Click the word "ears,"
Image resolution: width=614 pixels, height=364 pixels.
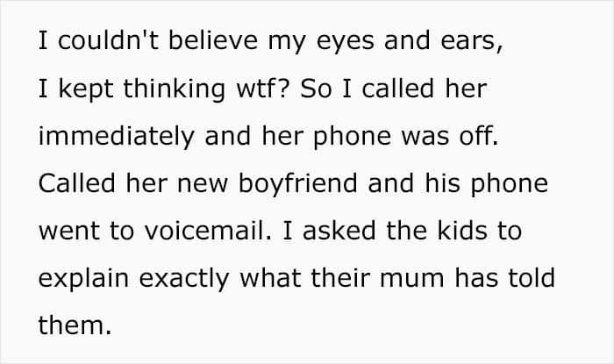472,42
